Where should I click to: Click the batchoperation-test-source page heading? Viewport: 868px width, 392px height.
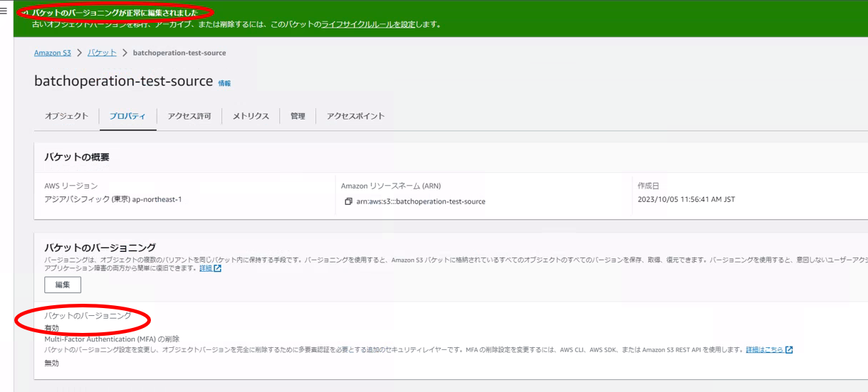coord(123,81)
